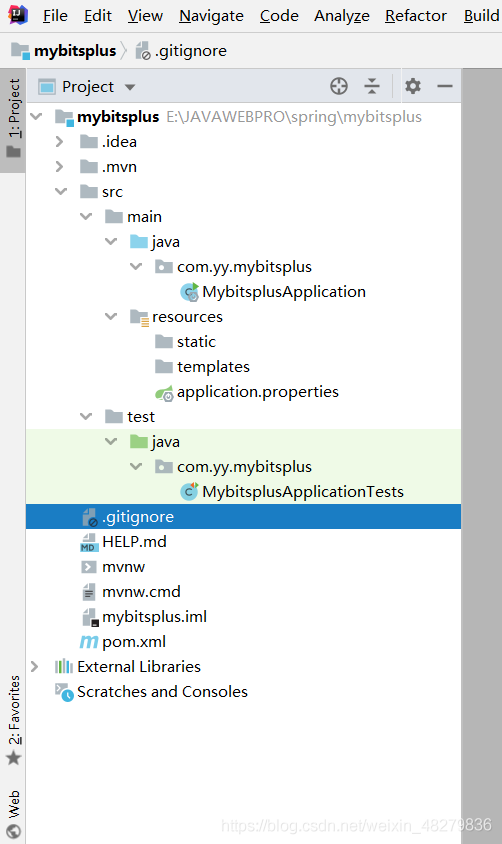This screenshot has height=844, width=502.
Task: Click the pom.xml Maven icon
Action: [x=89, y=642]
